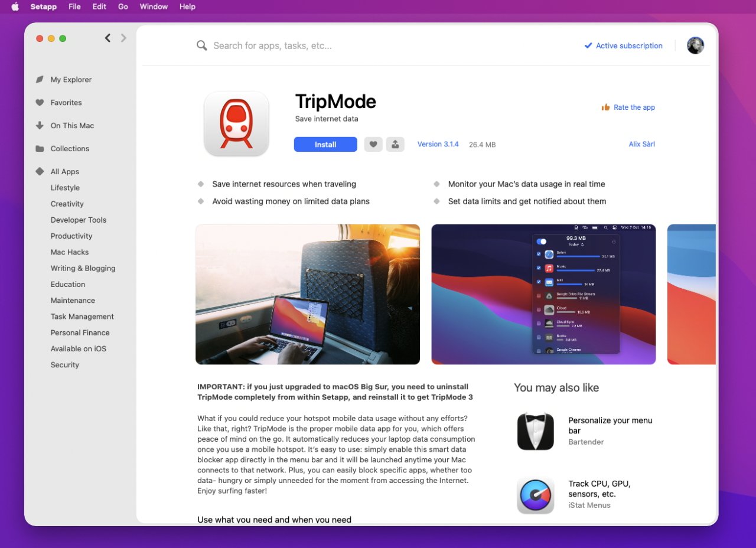The width and height of the screenshot is (756, 548).
Task: Click the My Explorer leaf icon
Action: [x=40, y=79]
